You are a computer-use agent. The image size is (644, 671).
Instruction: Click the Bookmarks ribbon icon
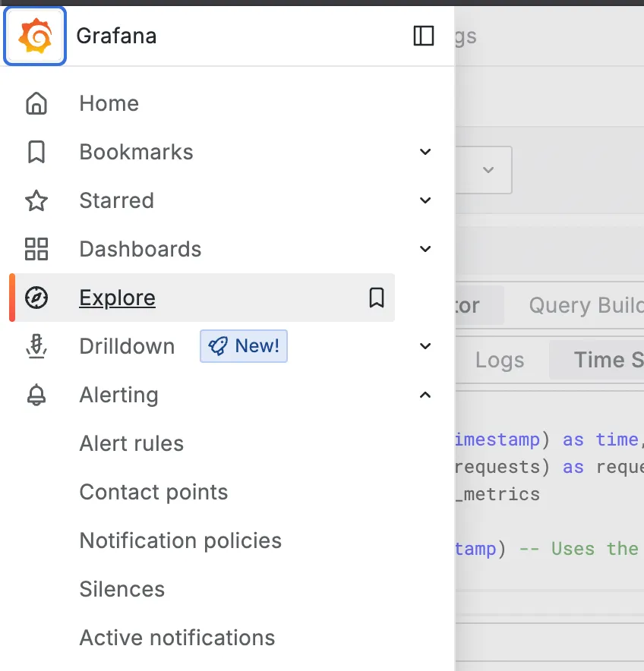tap(36, 152)
